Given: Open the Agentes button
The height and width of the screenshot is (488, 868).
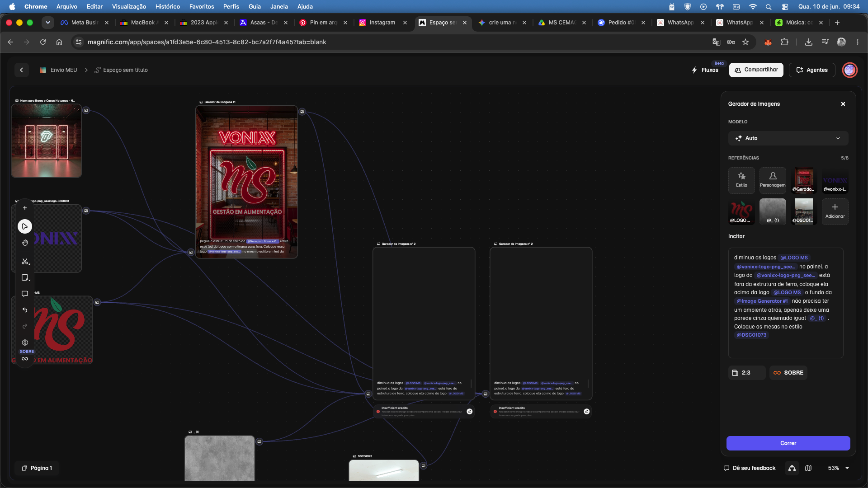Looking at the screenshot, I should coord(812,70).
